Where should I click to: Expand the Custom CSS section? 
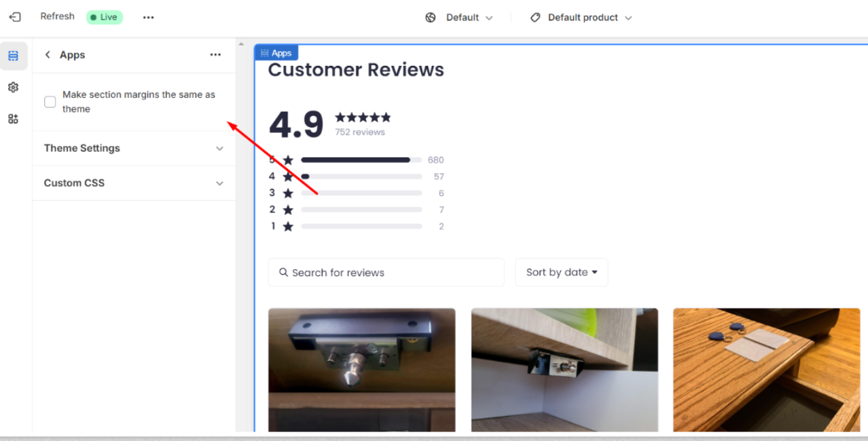(134, 183)
